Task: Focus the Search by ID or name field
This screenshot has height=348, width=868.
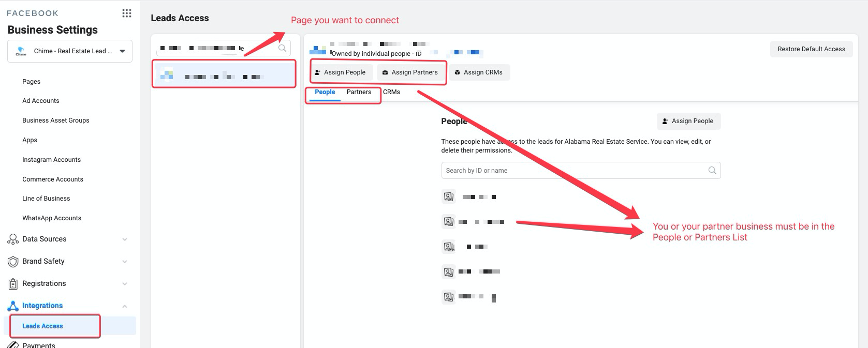Action: (575, 171)
